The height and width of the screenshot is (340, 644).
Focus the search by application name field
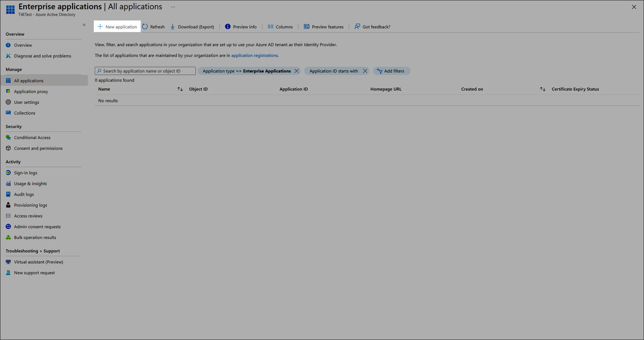tap(145, 71)
